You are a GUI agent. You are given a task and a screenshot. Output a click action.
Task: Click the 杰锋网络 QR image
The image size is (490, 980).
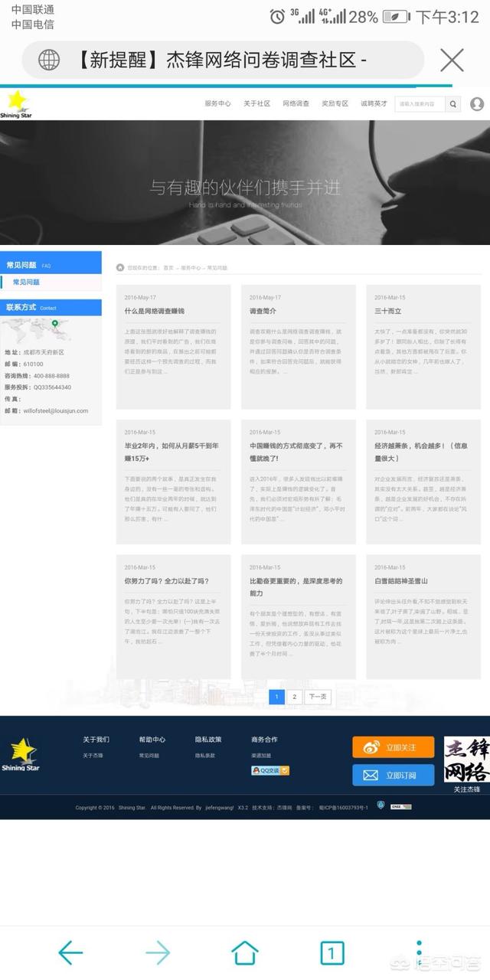pos(466,760)
